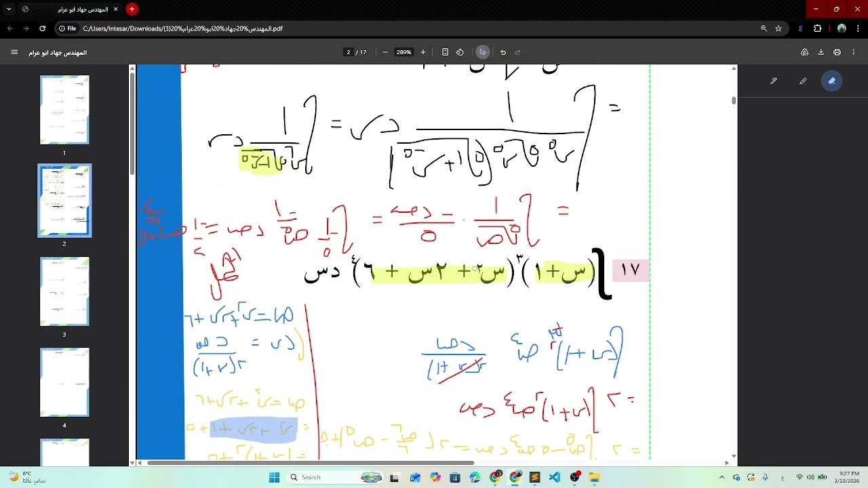This screenshot has width=868, height=488.
Task: Open the Windows Start menu
Action: [274, 477]
